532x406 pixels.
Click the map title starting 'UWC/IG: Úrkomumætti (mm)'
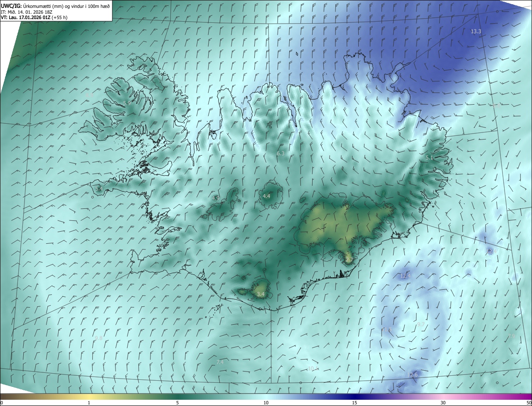(x=55, y=6)
